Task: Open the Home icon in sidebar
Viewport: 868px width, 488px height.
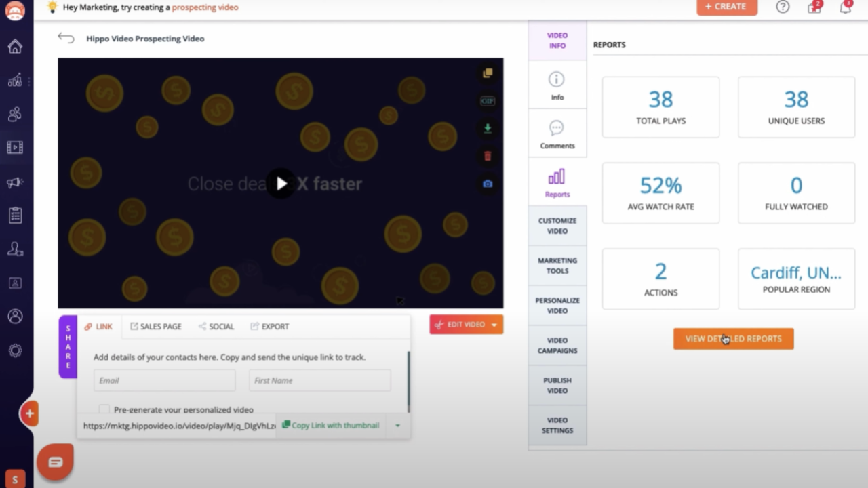Action: coord(15,47)
